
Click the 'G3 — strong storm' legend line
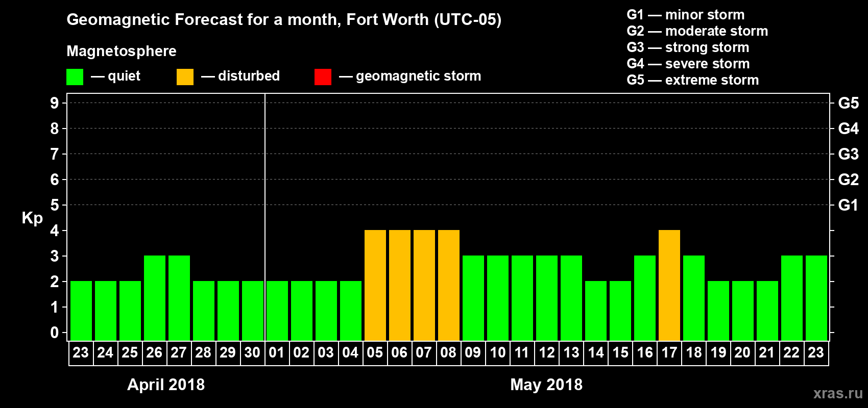tap(688, 47)
